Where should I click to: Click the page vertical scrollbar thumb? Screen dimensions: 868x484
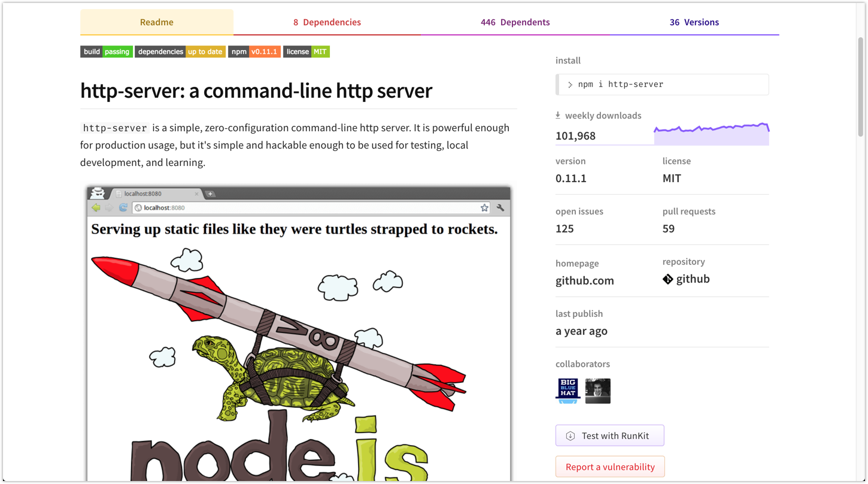tap(861, 87)
